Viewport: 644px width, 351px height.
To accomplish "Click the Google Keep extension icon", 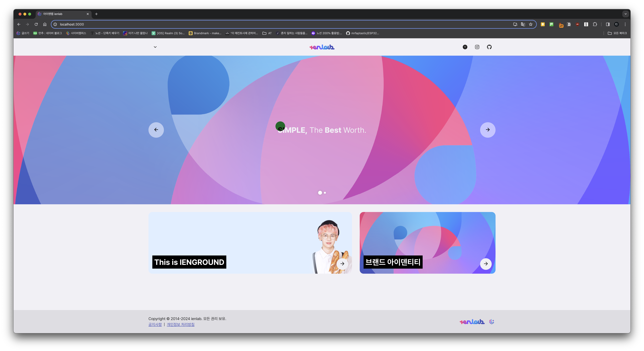I will pyautogui.click(x=543, y=24).
